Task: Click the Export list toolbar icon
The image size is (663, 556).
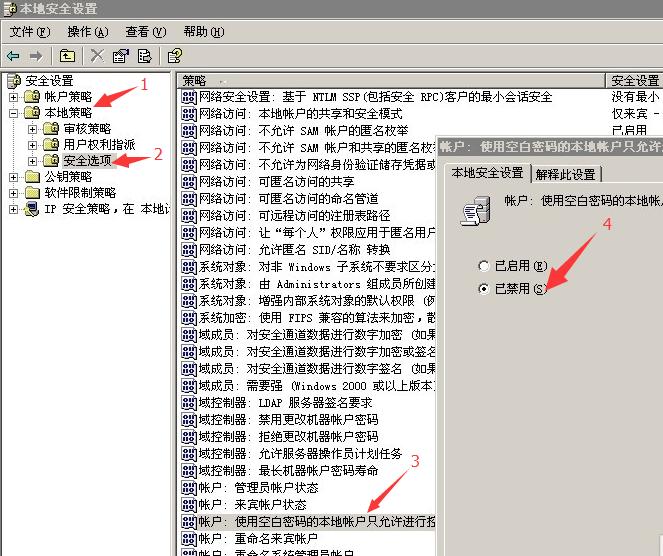Action: pos(145,55)
